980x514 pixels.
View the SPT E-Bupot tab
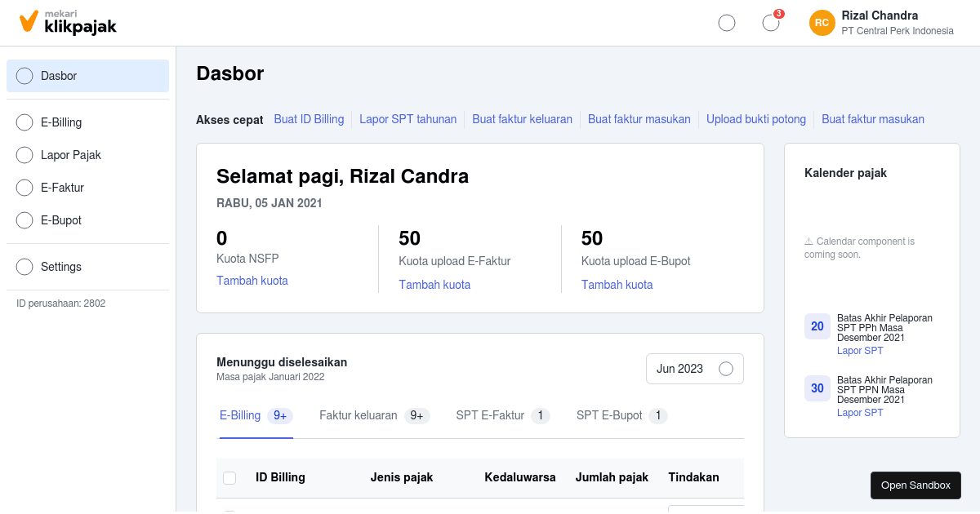click(x=612, y=415)
